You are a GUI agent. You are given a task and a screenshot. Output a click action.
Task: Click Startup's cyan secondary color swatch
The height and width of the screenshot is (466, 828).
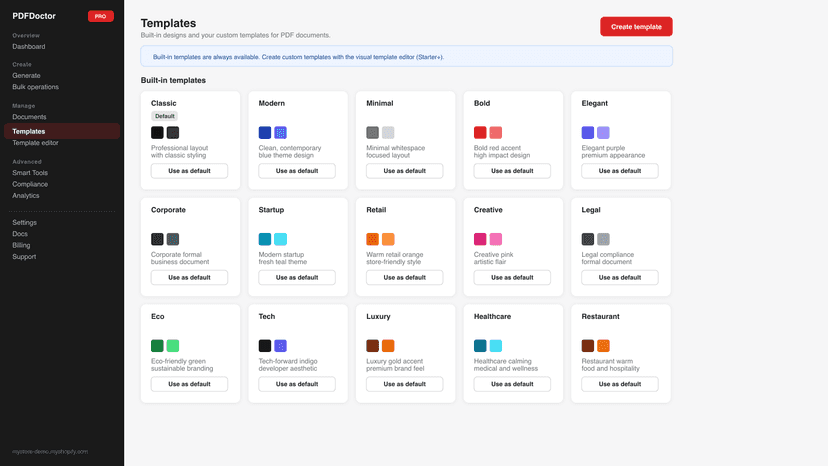[280, 239]
